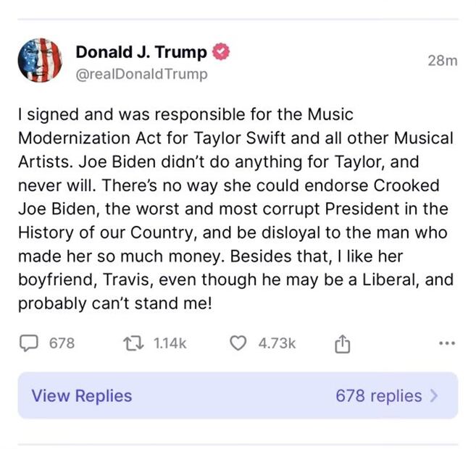Click the @realDonaldTrump handle

[x=141, y=74]
